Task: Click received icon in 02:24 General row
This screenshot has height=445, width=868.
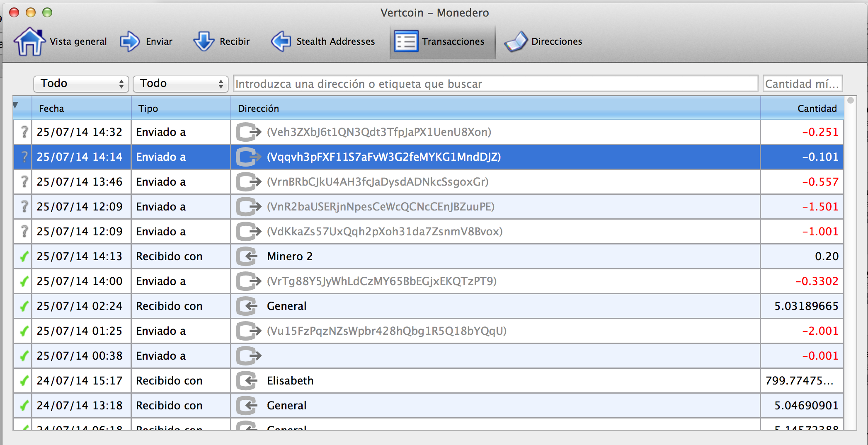Action: coord(247,306)
